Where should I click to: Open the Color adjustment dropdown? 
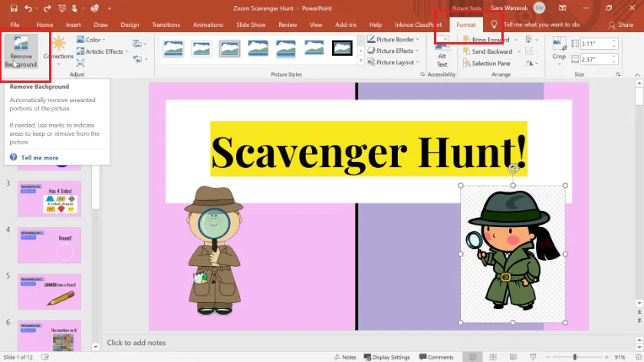click(x=91, y=39)
